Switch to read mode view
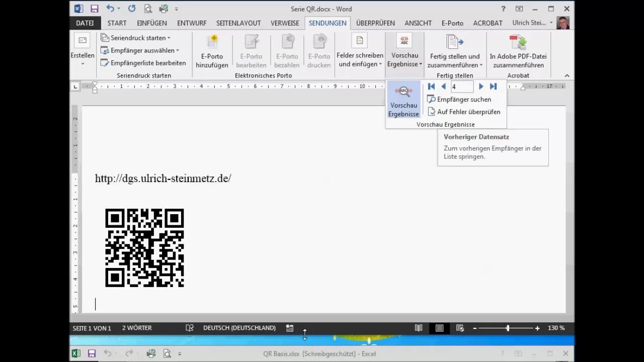 (x=419, y=328)
